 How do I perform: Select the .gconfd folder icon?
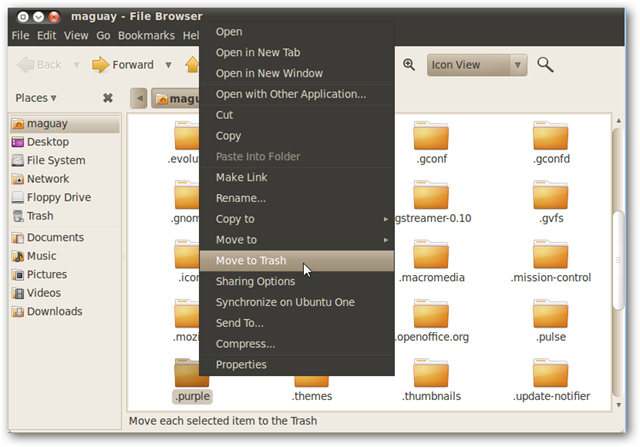[551, 136]
